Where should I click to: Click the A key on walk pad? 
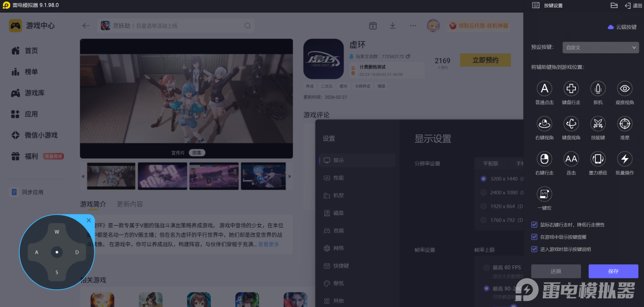coord(37,252)
